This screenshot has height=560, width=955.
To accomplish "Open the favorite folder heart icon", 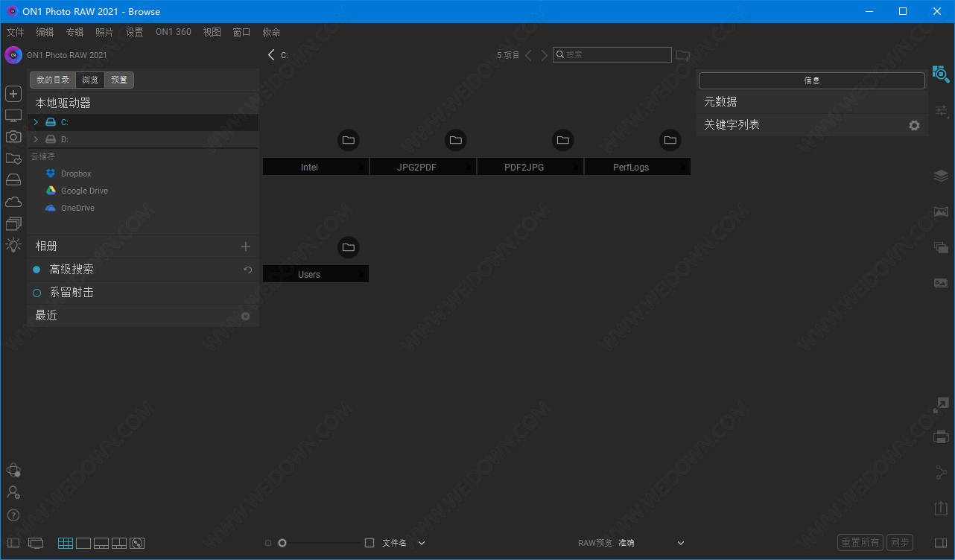I will click(x=13, y=159).
